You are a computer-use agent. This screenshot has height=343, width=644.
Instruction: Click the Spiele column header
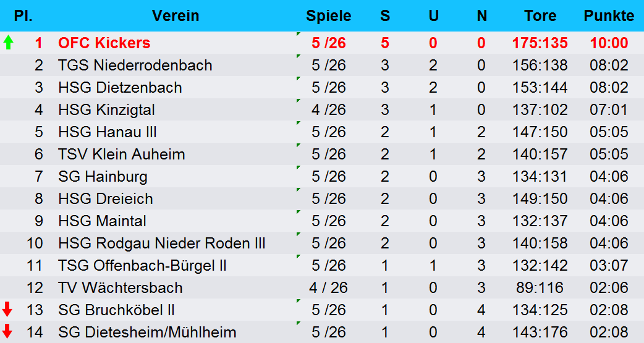(329, 16)
